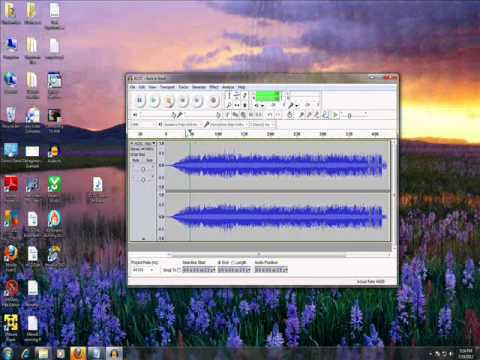This screenshot has width=480, height=360.
Task: Click the Pause transport button
Action: click(140, 100)
